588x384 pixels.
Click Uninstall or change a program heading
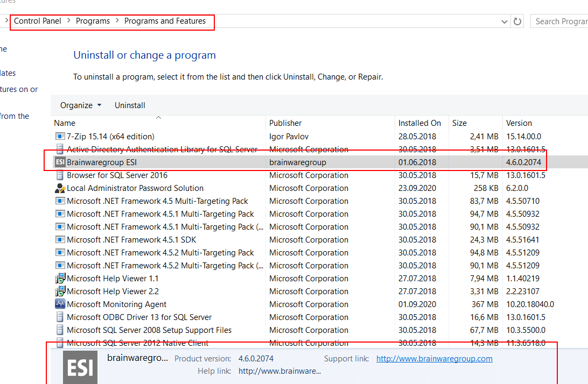pos(145,55)
